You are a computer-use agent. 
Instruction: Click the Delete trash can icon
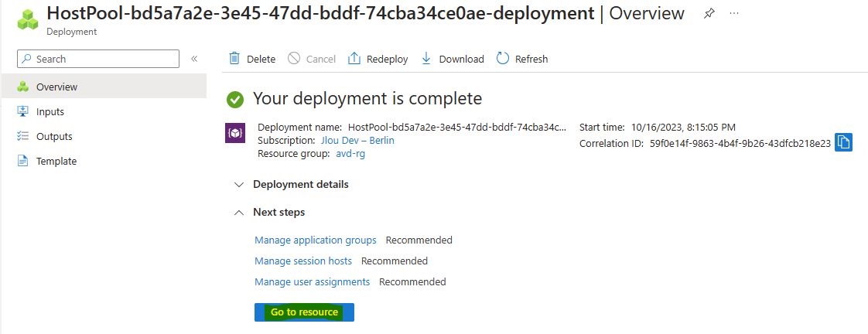(x=234, y=59)
